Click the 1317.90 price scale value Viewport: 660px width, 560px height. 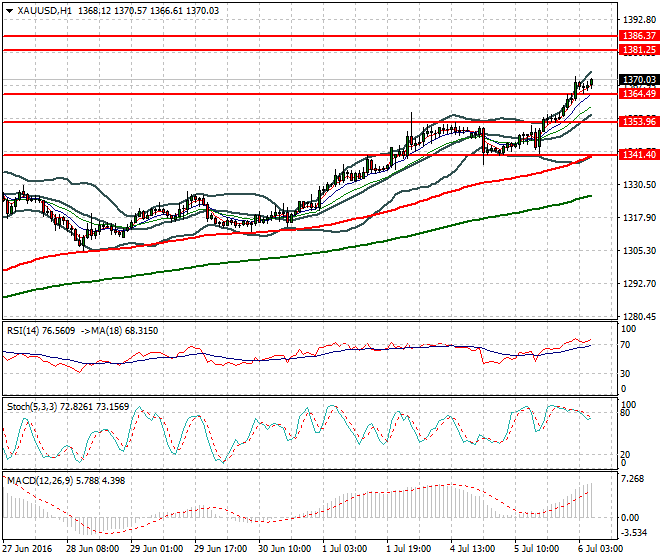639,218
